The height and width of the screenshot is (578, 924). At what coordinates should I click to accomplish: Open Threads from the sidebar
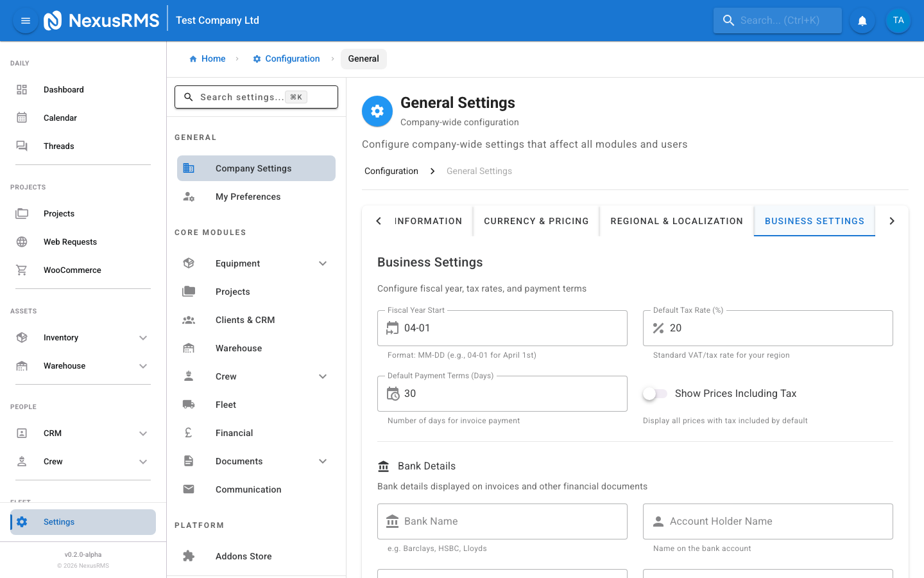[x=58, y=146]
